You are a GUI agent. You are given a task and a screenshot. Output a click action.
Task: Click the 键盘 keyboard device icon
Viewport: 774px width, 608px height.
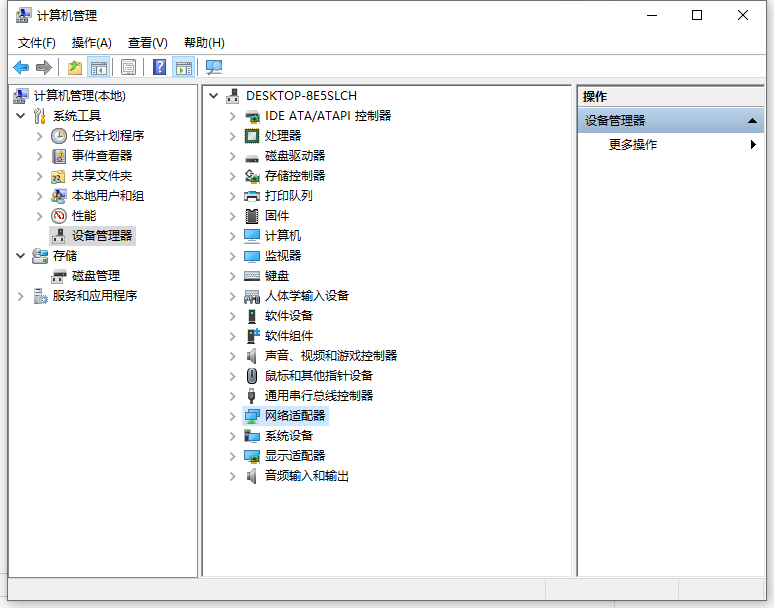click(252, 276)
